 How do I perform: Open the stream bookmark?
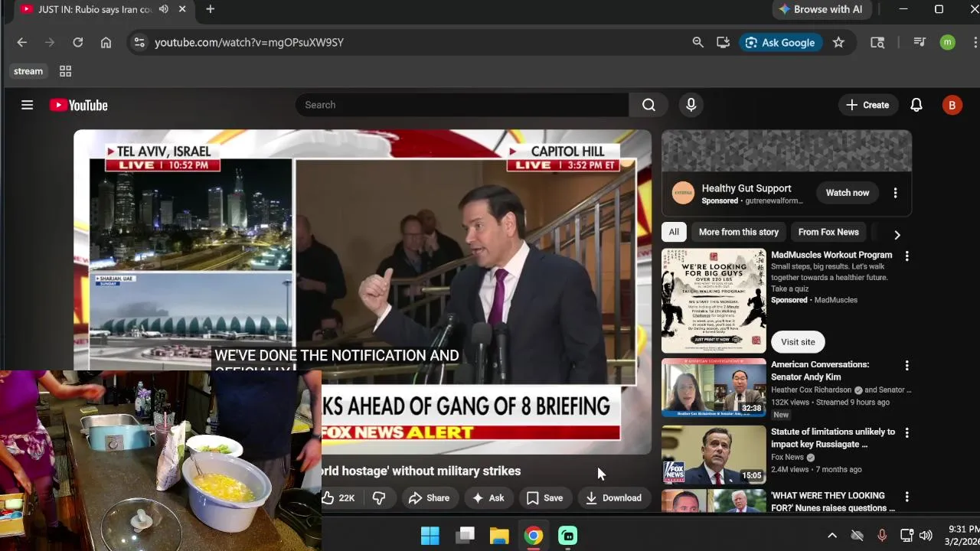[28, 71]
